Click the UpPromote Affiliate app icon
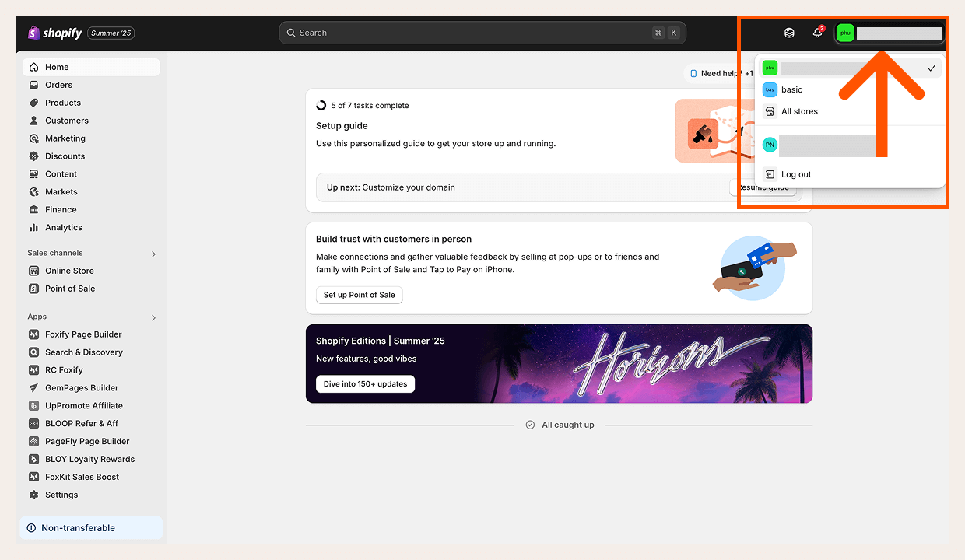 [x=33, y=406]
